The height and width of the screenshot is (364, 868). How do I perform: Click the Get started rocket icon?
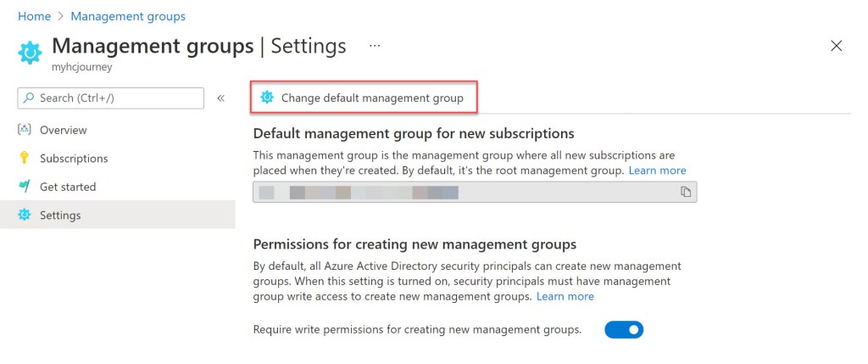pyautogui.click(x=24, y=187)
